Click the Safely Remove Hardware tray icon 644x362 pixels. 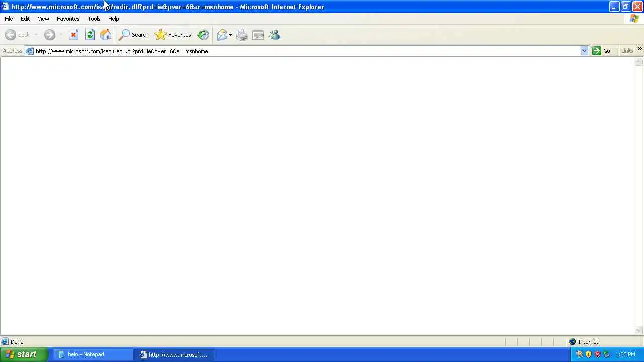(x=606, y=354)
